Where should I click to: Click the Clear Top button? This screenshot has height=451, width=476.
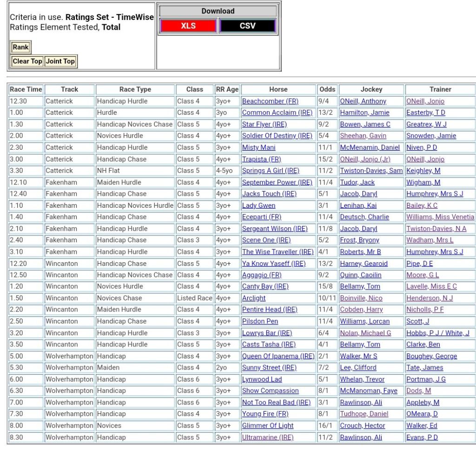27,61
